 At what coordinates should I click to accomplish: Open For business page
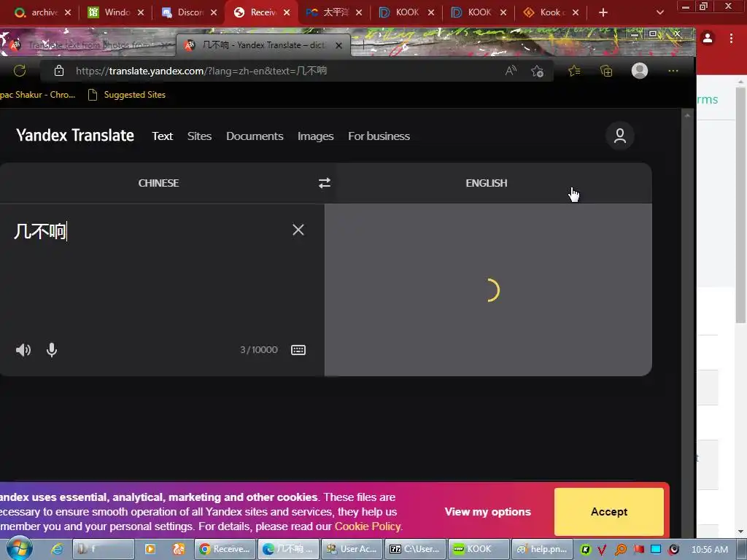pyautogui.click(x=379, y=136)
